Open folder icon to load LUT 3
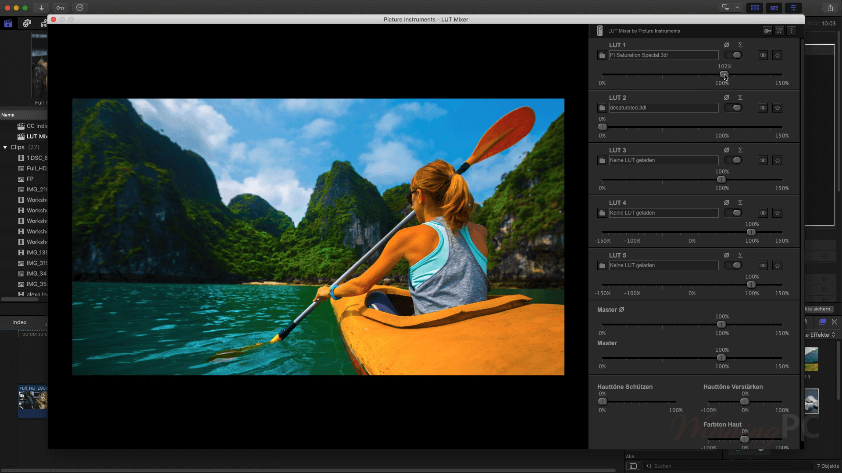 602,161
